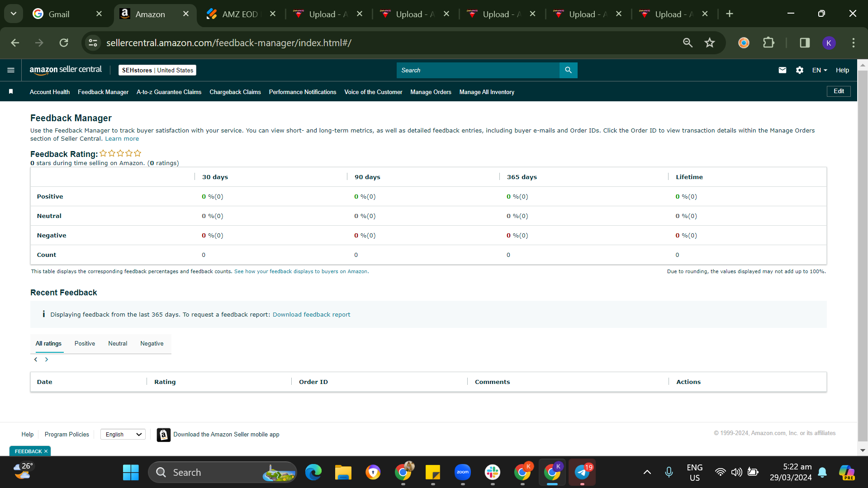Close the FEEDBACK widget

point(46,451)
